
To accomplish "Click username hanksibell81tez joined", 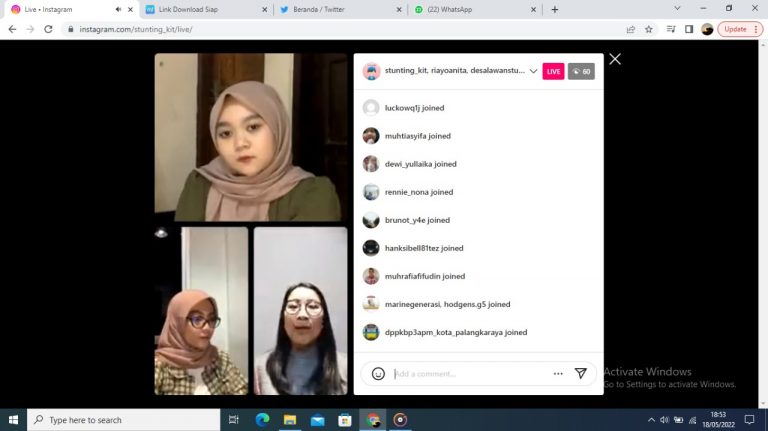I will point(424,248).
